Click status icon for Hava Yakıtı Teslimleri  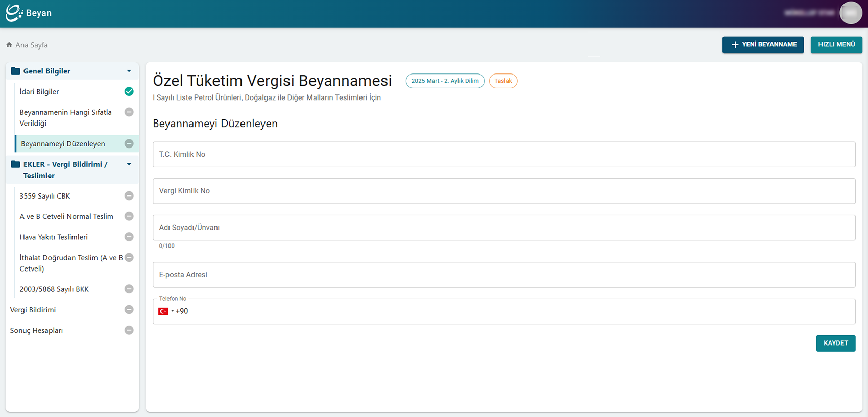click(x=129, y=237)
